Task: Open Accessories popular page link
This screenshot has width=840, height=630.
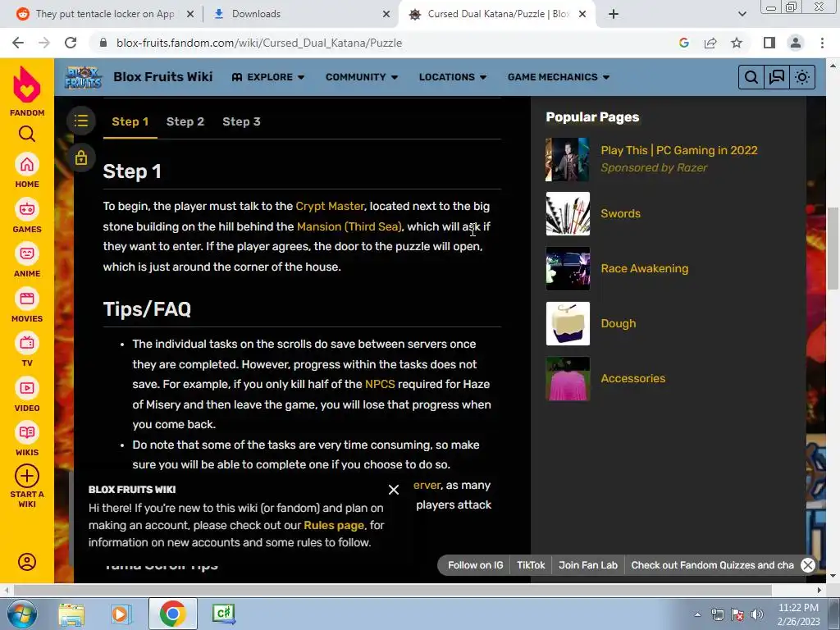Action: [x=632, y=378]
